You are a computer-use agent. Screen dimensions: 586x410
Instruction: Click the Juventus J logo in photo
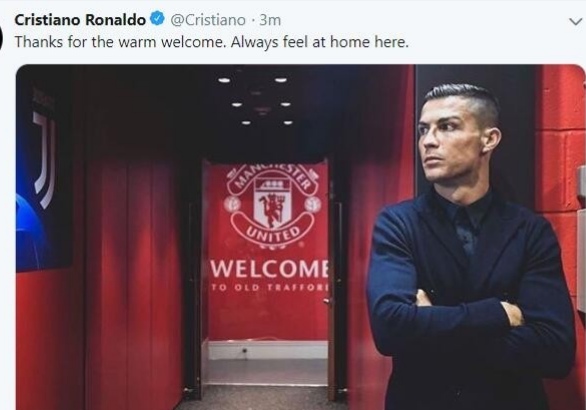[45, 158]
